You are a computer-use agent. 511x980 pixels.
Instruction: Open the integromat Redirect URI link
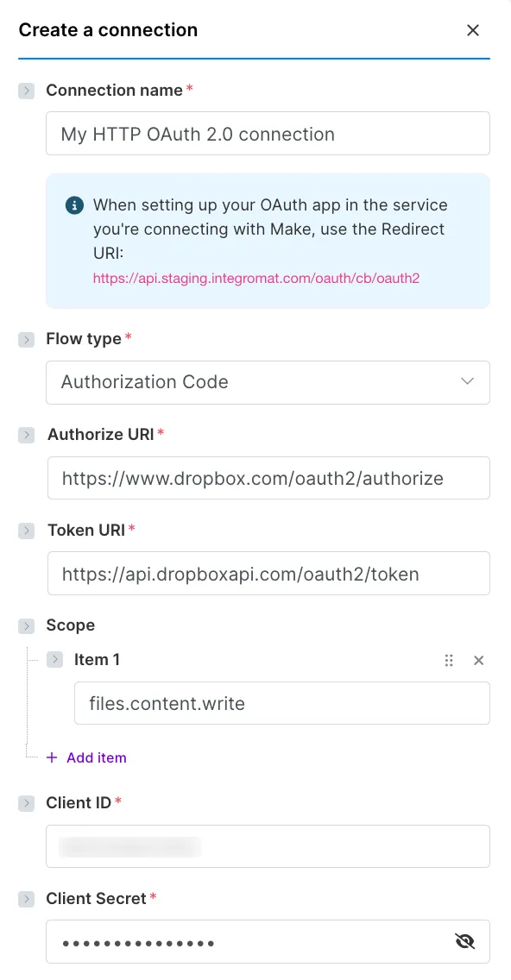(255, 278)
